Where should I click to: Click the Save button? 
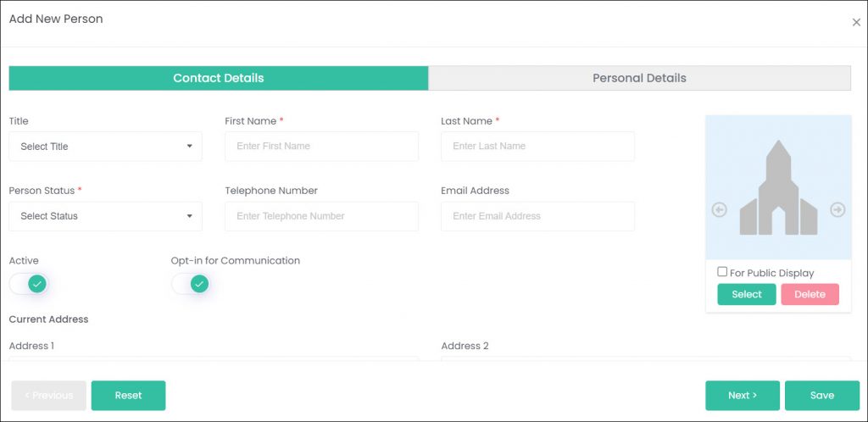[822, 396]
